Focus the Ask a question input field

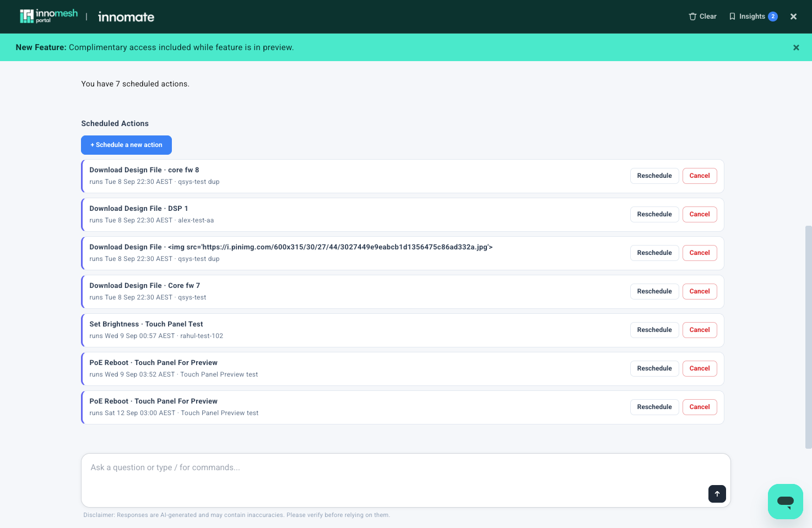406,480
